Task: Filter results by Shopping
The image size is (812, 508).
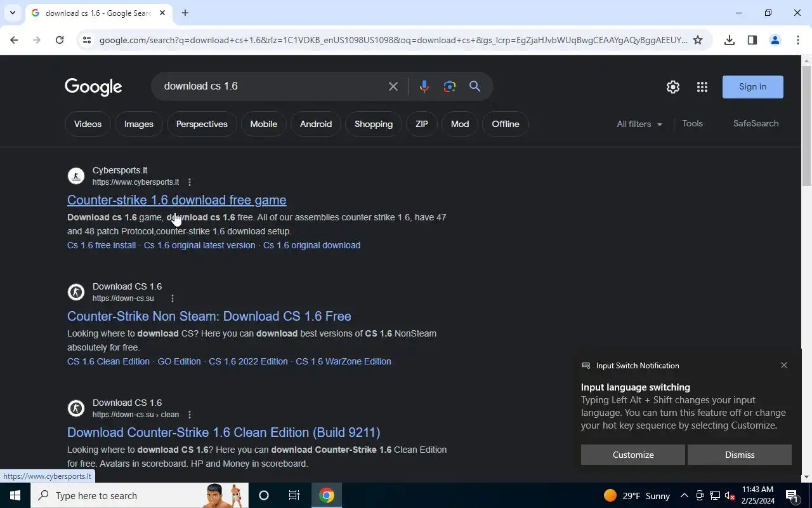Action: click(374, 124)
